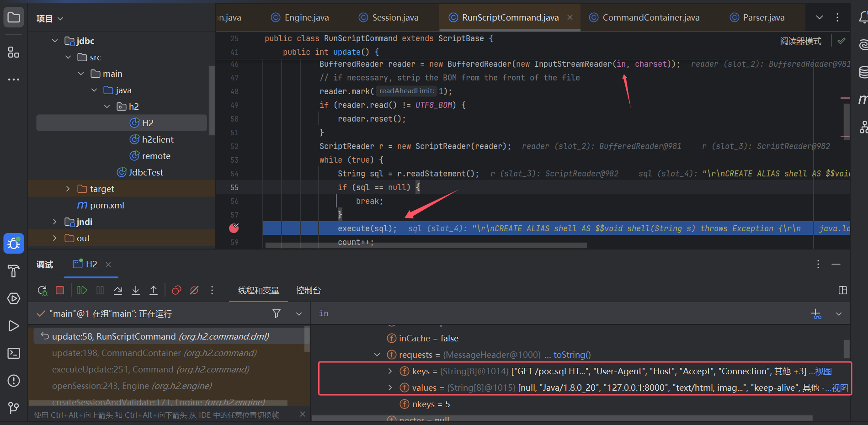Open the Run tool window play icon

[14, 326]
